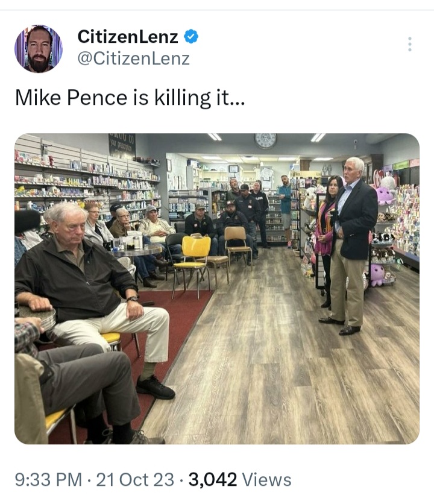
Task: Click the bold CitizenLenz display name
Action: (x=128, y=36)
